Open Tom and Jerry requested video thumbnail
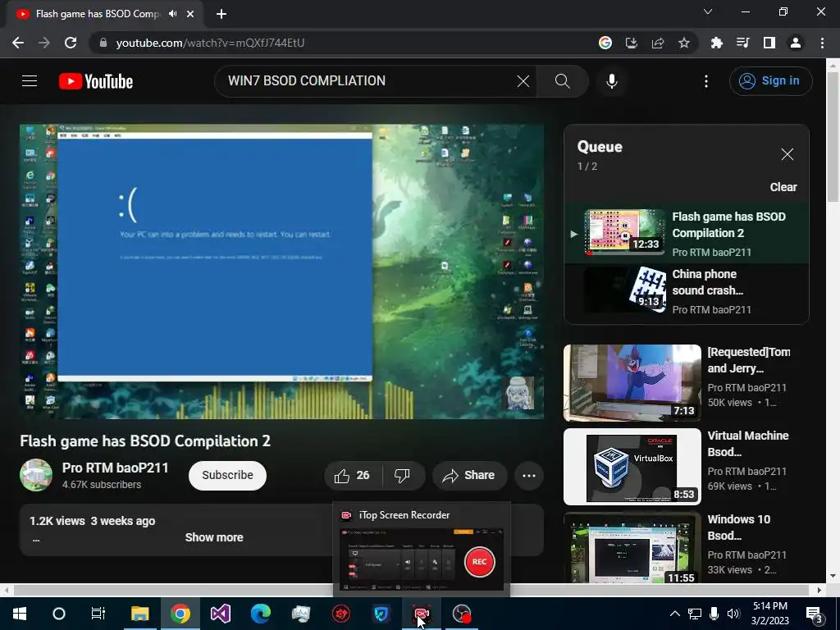This screenshot has height=630, width=840. [x=632, y=383]
